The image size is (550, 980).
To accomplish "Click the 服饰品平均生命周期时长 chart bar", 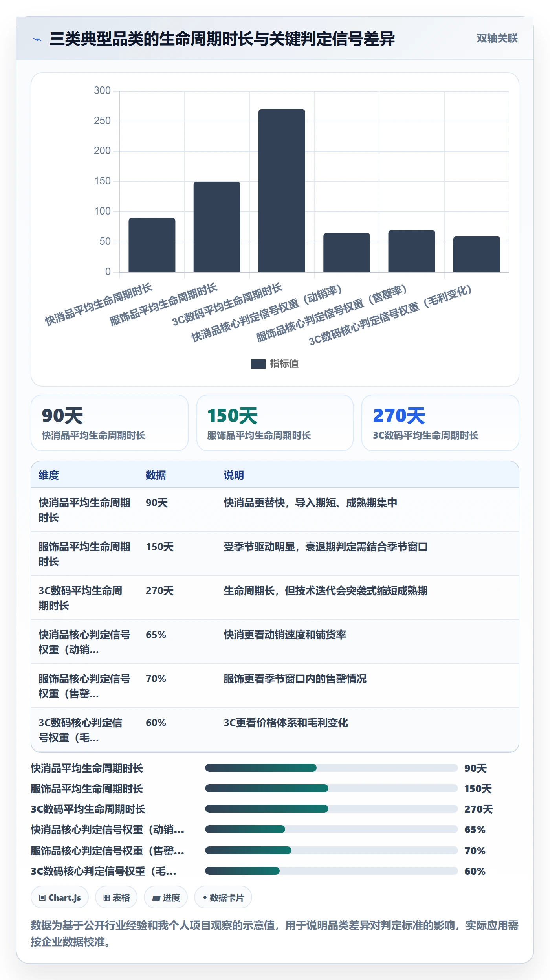I will [x=217, y=227].
